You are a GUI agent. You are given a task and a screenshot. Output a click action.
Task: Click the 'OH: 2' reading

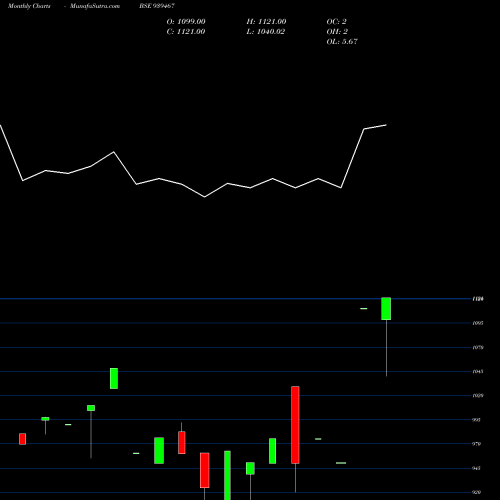coord(337,32)
